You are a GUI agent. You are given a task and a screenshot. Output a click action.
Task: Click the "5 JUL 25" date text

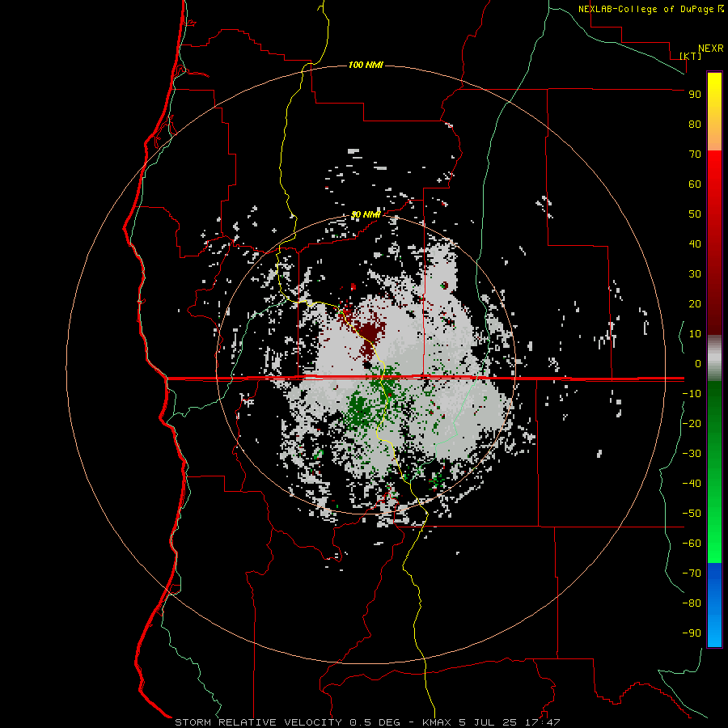click(x=488, y=722)
